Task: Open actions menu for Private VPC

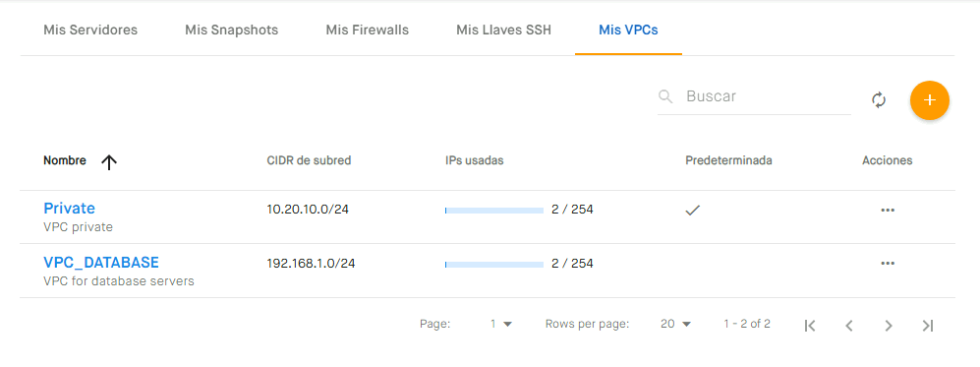Action: [x=888, y=211]
